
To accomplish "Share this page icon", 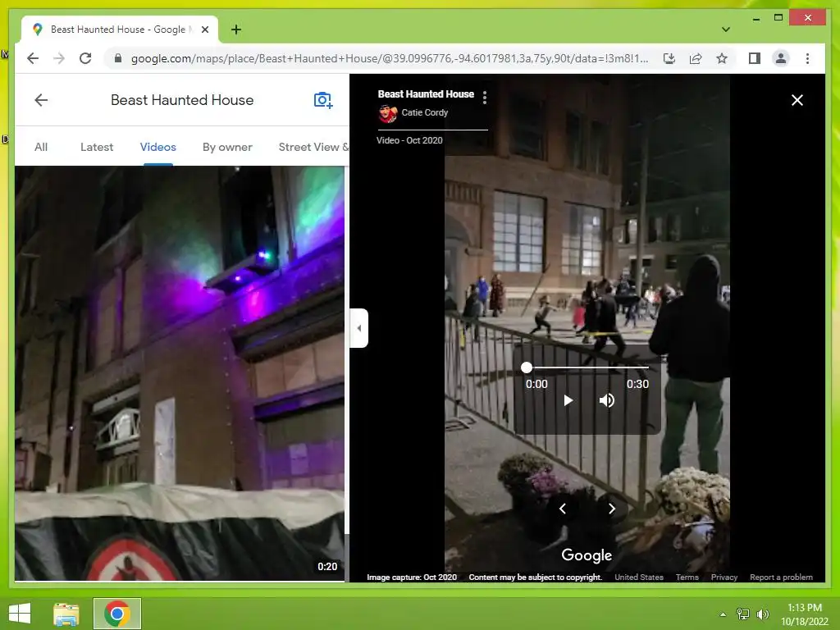I will point(696,58).
